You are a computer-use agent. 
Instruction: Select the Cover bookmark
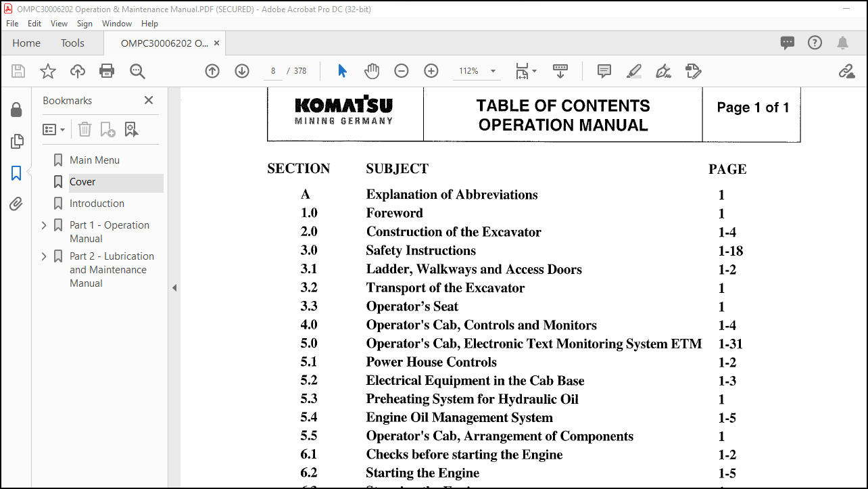click(82, 182)
